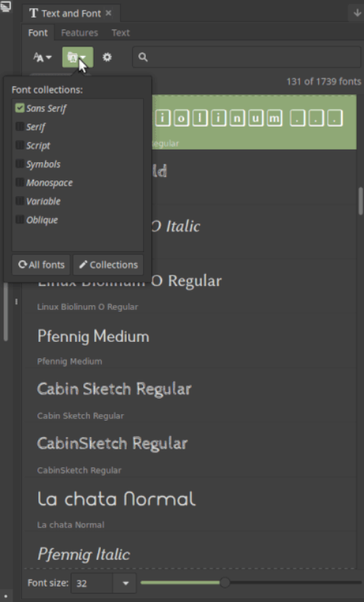Click the search magnifier icon
This screenshot has width=364, height=602.
pos(143,57)
